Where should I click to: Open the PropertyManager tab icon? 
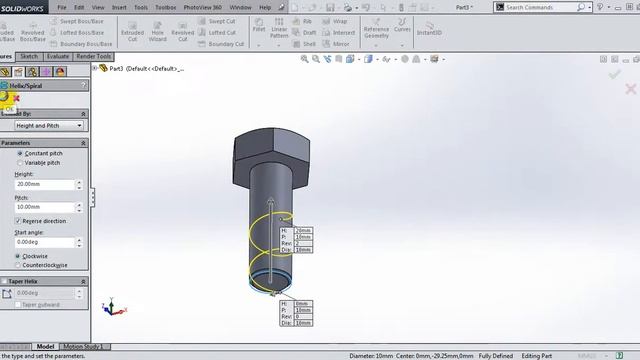coord(18,72)
